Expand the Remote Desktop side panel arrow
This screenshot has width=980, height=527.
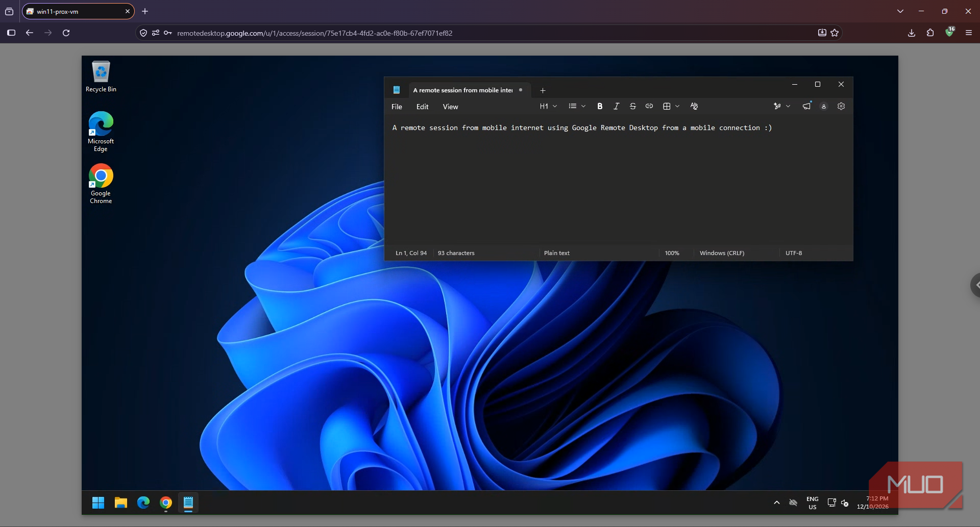point(975,285)
